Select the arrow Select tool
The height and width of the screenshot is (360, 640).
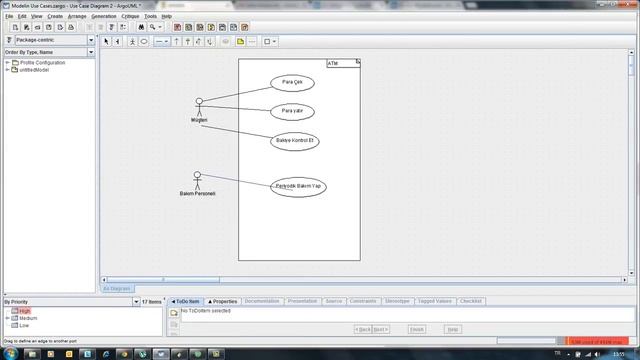pyautogui.click(x=106, y=42)
